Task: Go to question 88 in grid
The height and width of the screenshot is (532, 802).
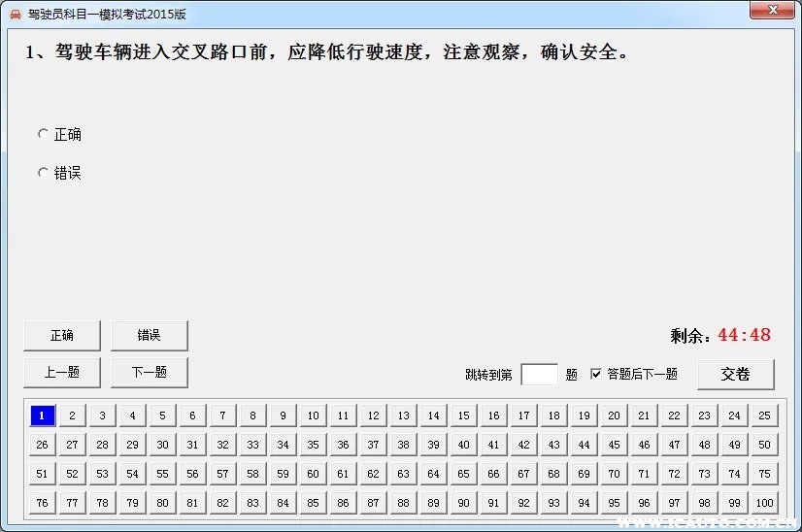Action: pos(403,503)
